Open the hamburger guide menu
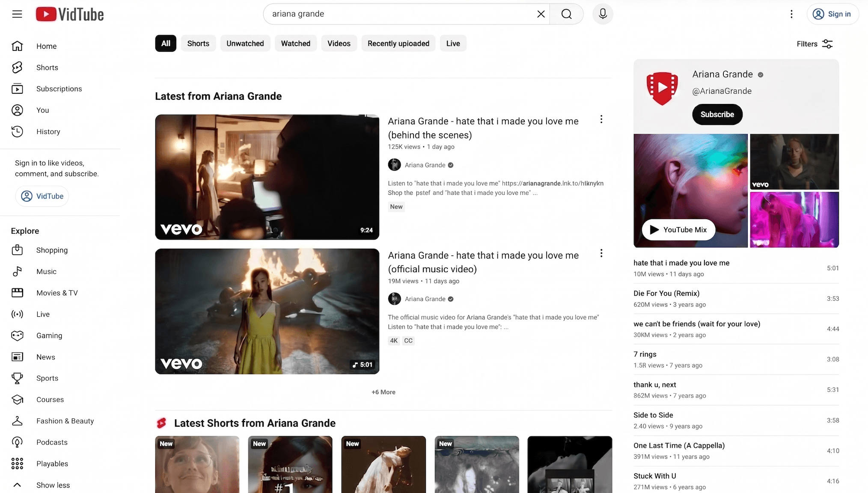Image resolution: width=868 pixels, height=493 pixels. pos(17,14)
